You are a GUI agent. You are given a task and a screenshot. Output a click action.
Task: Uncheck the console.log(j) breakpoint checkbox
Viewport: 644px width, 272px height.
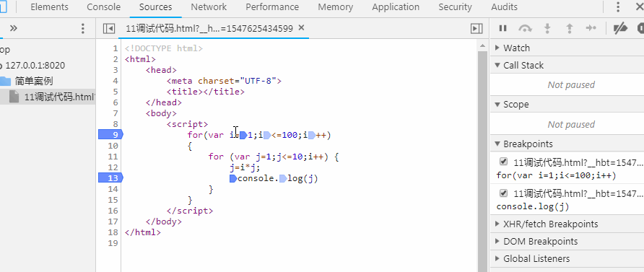[503, 193]
